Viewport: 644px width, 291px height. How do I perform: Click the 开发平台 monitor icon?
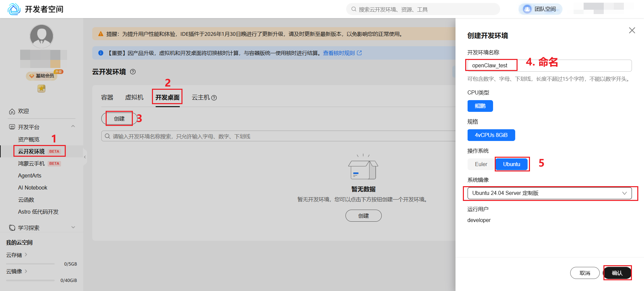[x=12, y=127]
